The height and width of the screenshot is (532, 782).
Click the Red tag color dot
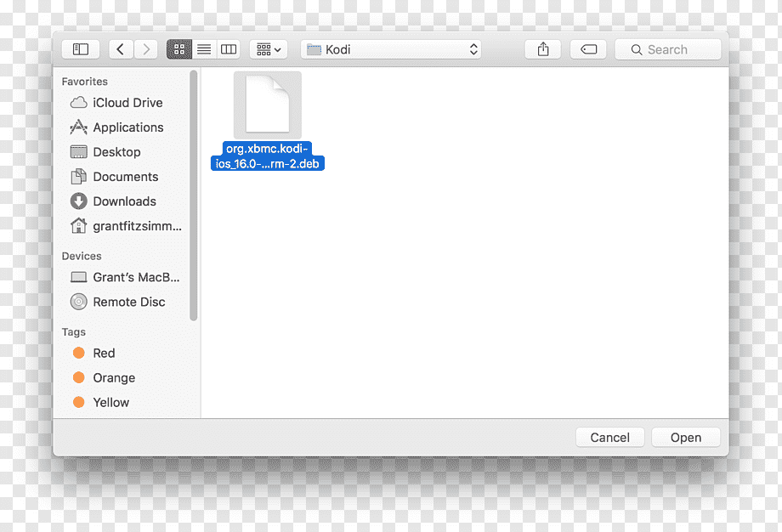79,353
